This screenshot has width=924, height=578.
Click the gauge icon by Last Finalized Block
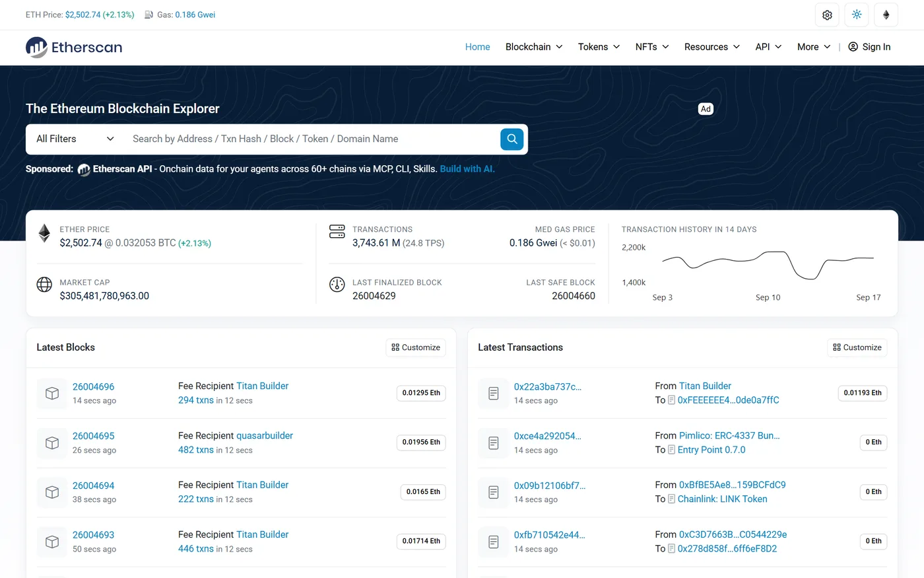click(x=337, y=285)
